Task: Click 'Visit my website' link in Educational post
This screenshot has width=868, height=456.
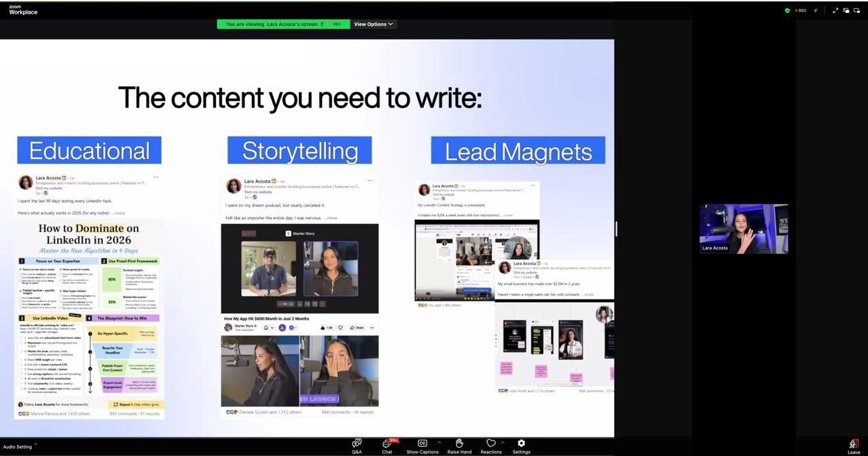Action: click(x=49, y=188)
